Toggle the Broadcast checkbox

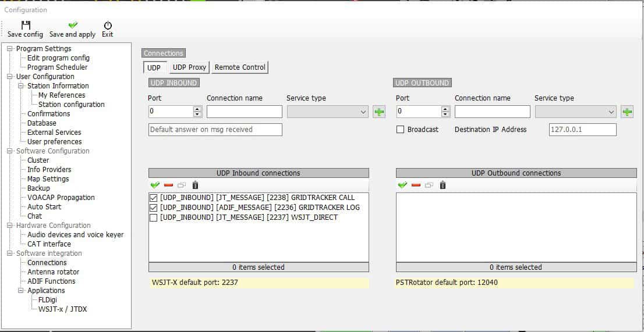click(400, 130)
